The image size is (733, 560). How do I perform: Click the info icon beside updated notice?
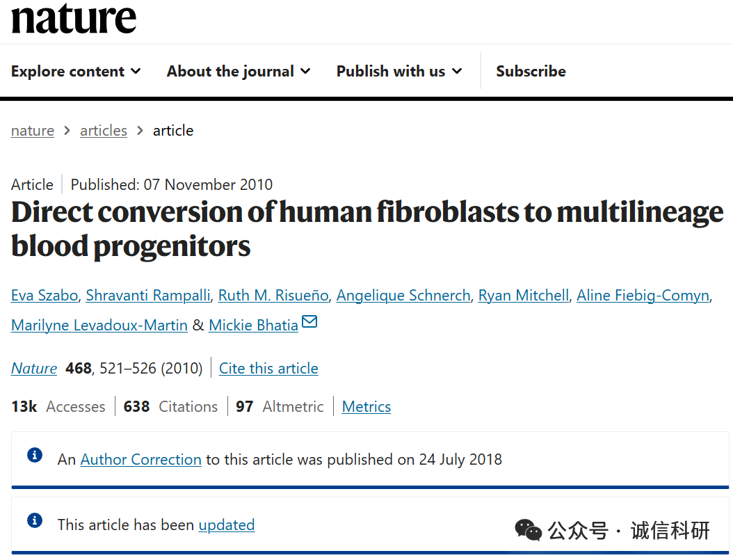tap(34, 521)
